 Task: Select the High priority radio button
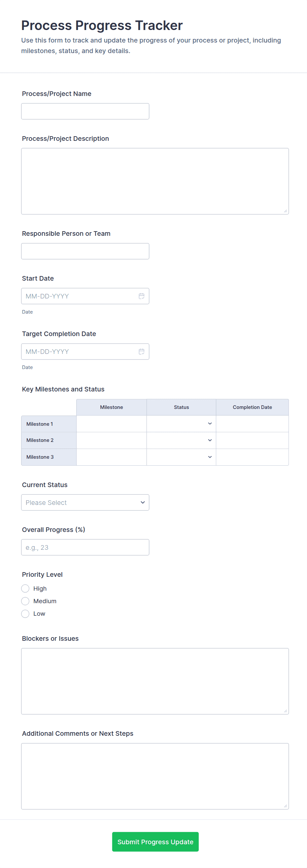[x=25, y=588]
